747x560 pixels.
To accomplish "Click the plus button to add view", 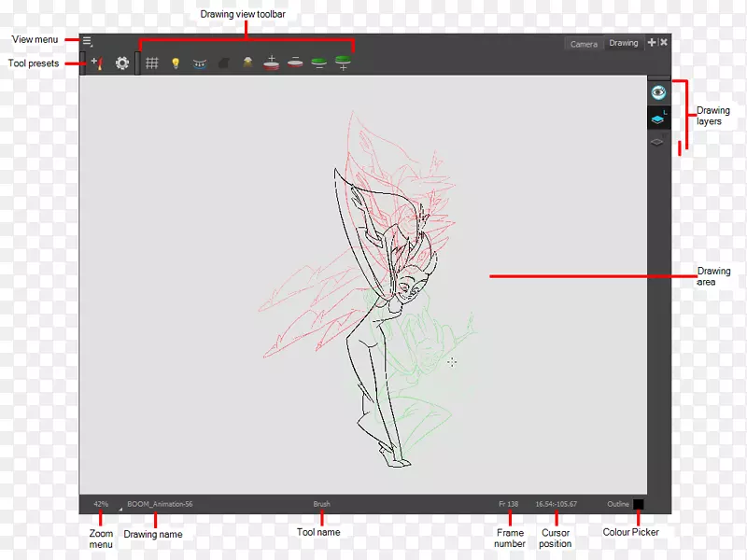I will coord(652,43).
